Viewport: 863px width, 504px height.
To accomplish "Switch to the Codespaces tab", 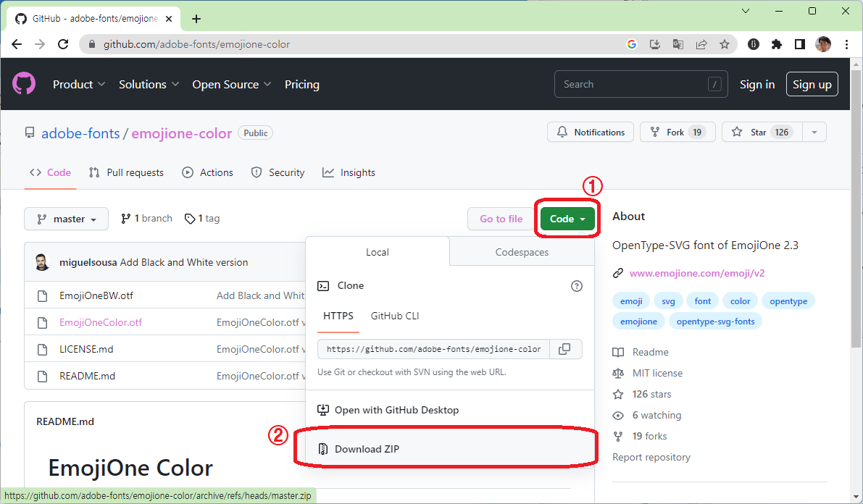I will [x=522, y=252].
